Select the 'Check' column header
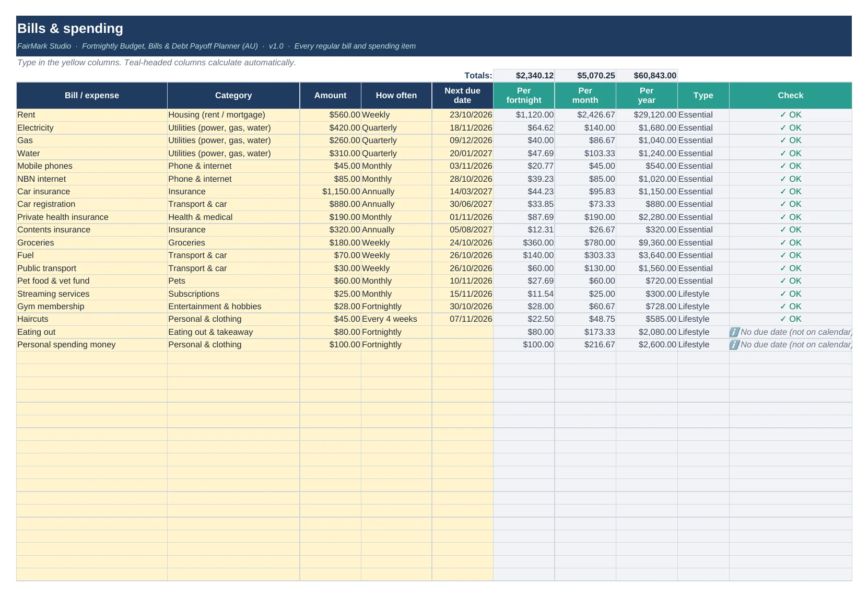 tap(791, 96)
